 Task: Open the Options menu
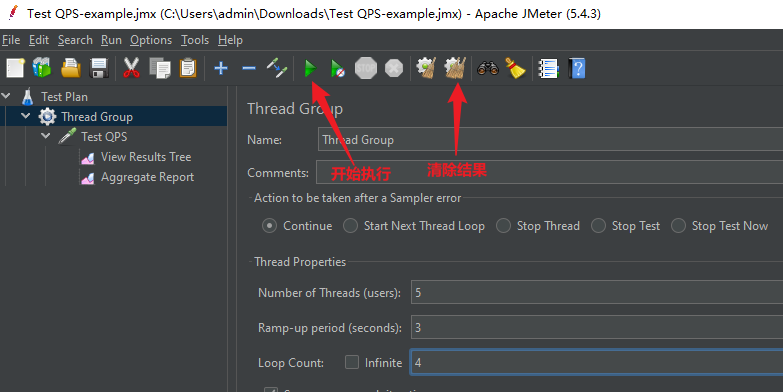pos(151,40)
